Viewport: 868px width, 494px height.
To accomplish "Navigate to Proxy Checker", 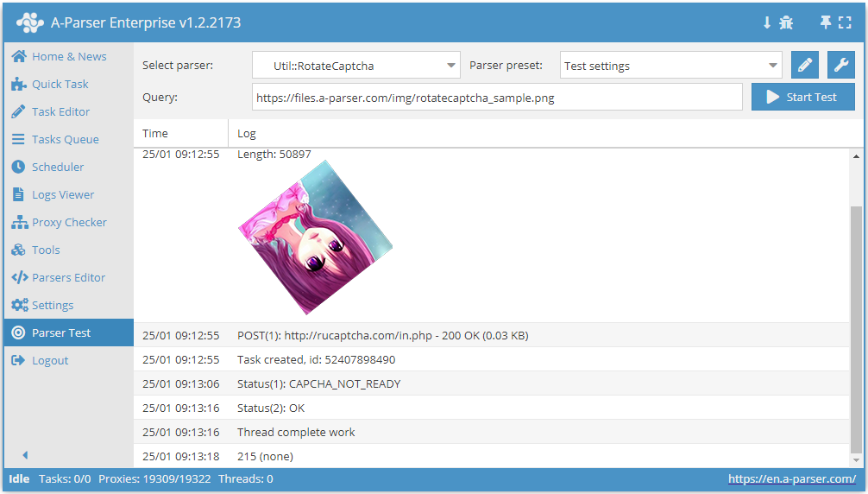I will pyautogui.click(x=69, y=222).
